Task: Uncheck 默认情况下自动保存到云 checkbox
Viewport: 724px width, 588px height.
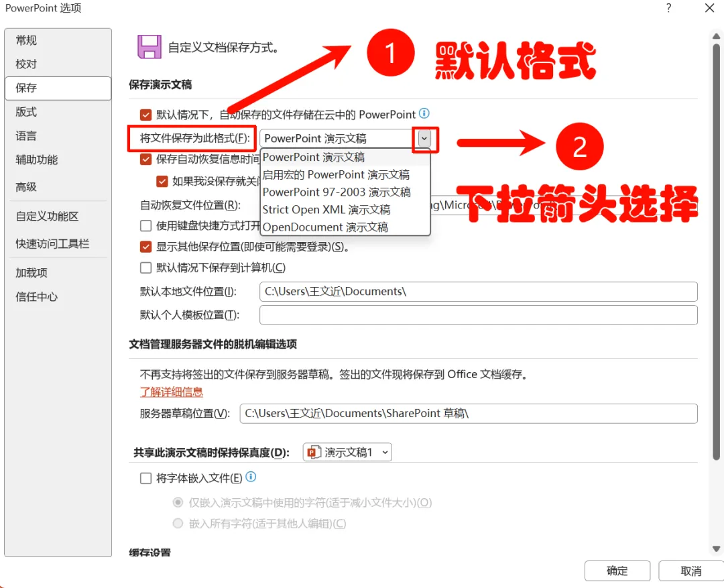Action: click(146, 115)
